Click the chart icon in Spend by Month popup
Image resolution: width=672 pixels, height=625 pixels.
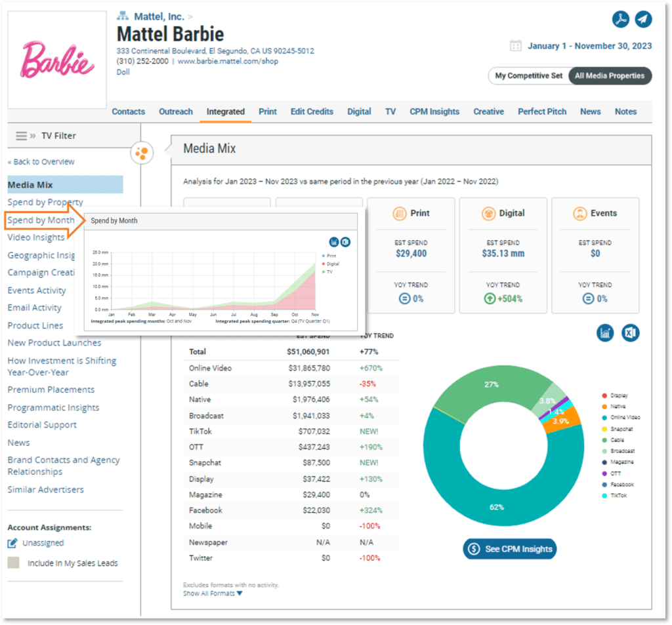click(334, 242)
